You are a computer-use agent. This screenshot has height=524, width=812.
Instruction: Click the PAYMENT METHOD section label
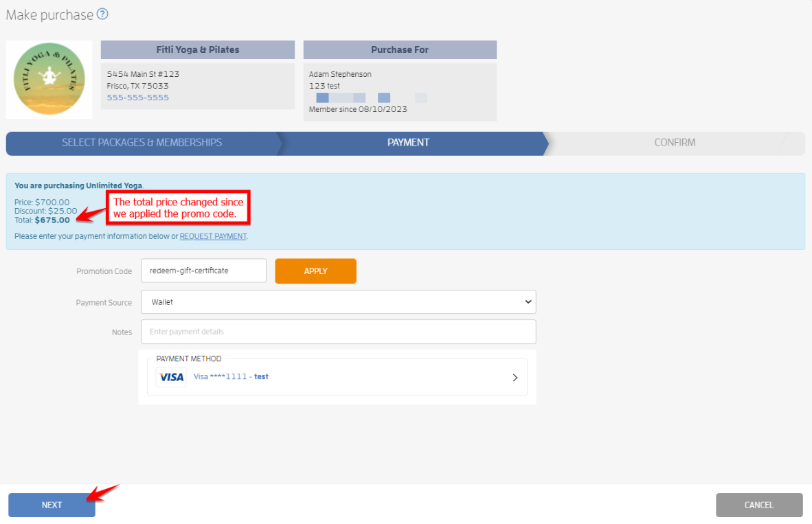[188, 358]
